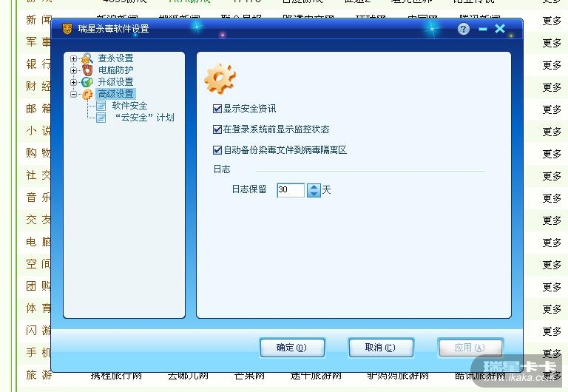Viewport: 568px width, 392px height.
Task: Increase 日志保留 days with up arrow
Action: [x=314, y=186]
